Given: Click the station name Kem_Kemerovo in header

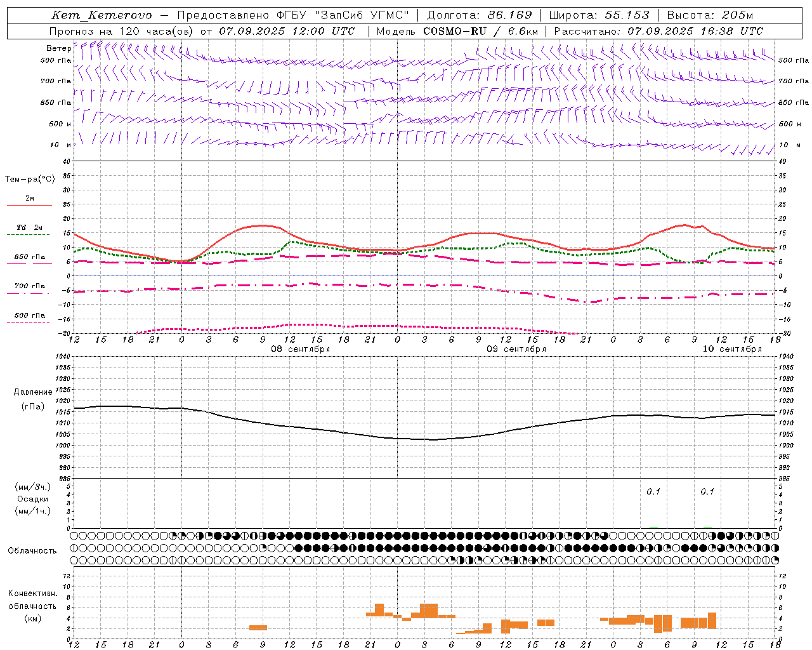Looking at the screenshot, I should point(101,15).
